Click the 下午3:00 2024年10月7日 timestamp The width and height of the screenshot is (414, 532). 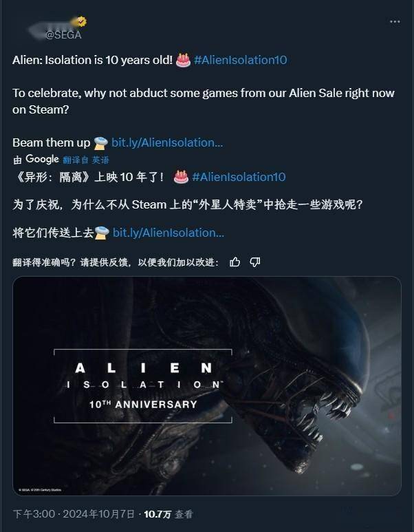click(74, 514)
